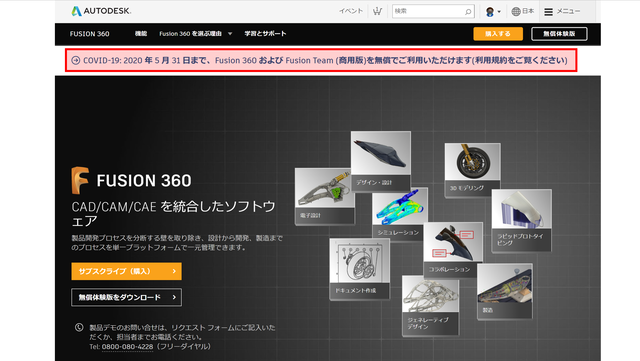Click the chevron on 無償体験版をダウンロード button
Image resolution: width=640 pixels, height=361 pixels.
click(174, 297)
